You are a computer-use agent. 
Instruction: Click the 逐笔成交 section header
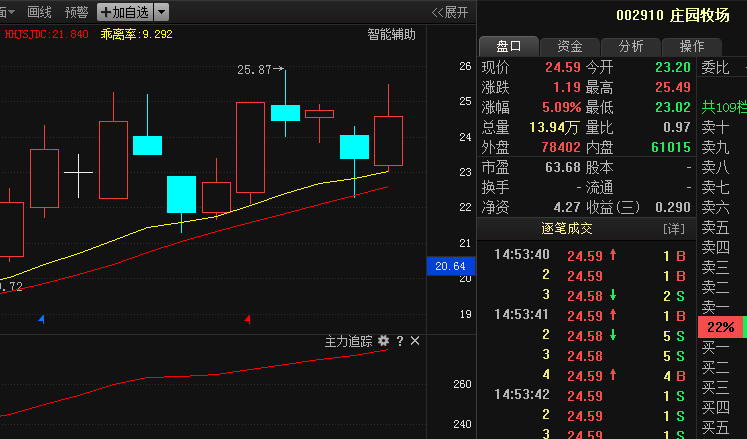566,229
